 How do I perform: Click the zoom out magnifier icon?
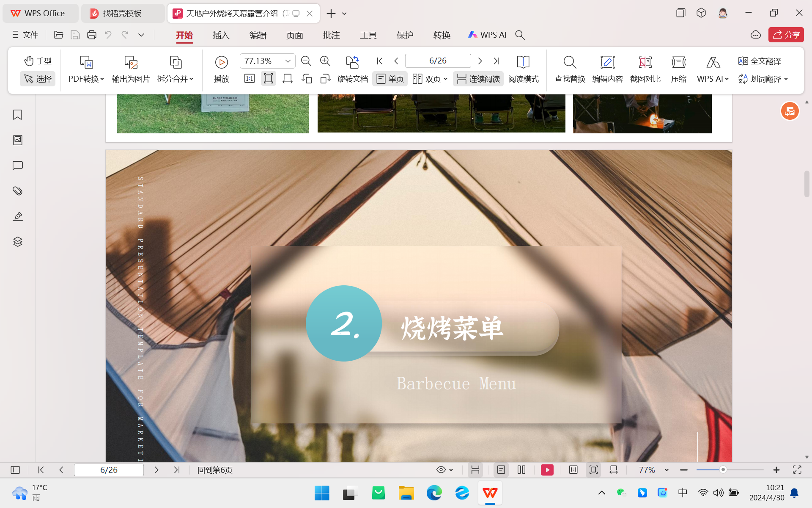pos(306,61)
